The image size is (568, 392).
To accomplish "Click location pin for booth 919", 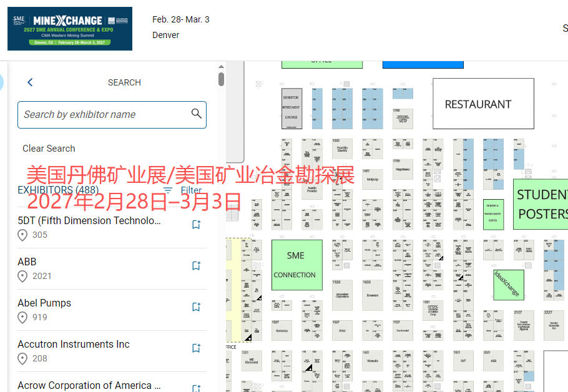I will (x=22, y=318).
